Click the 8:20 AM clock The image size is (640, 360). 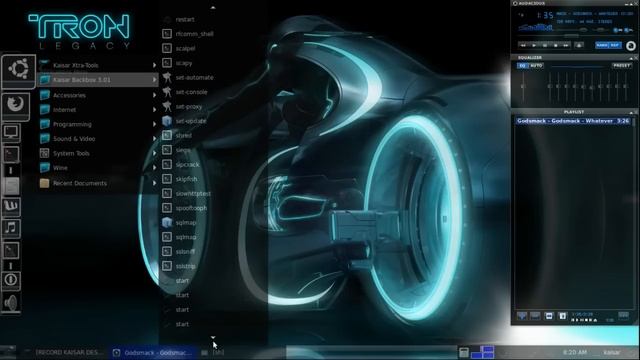[575, 352]
